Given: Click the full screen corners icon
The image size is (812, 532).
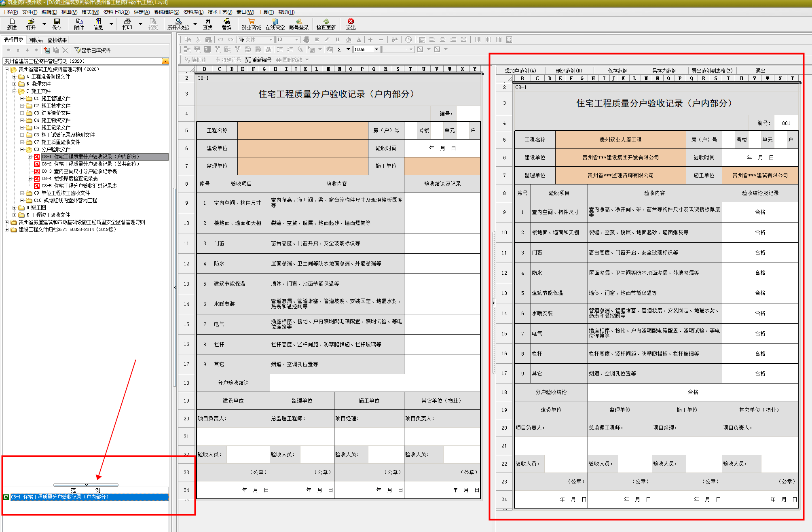Looking at the screenshot, I should (509, 40).
